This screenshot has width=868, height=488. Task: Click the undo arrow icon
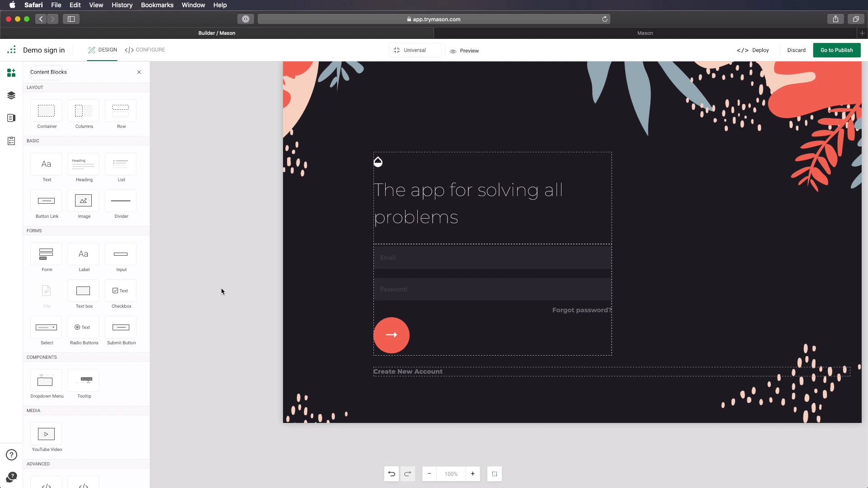(392, 474)
